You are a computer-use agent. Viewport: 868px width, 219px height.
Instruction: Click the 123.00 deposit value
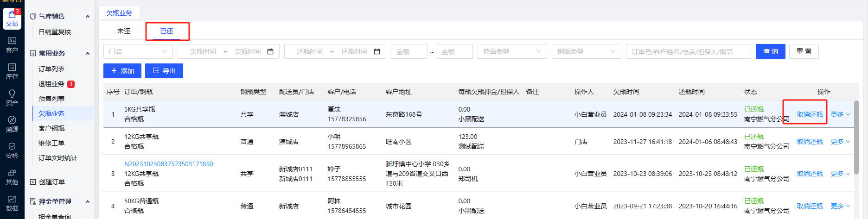click(x=468, y=137)
